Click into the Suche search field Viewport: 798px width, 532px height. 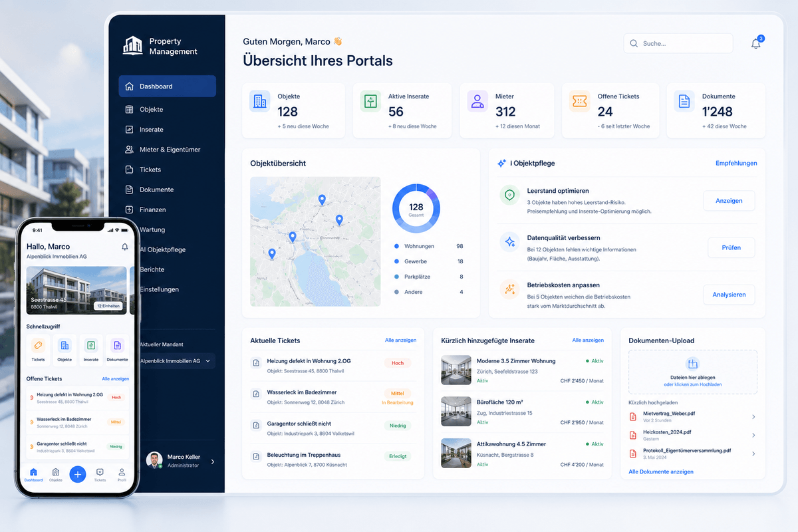(678, 43)
